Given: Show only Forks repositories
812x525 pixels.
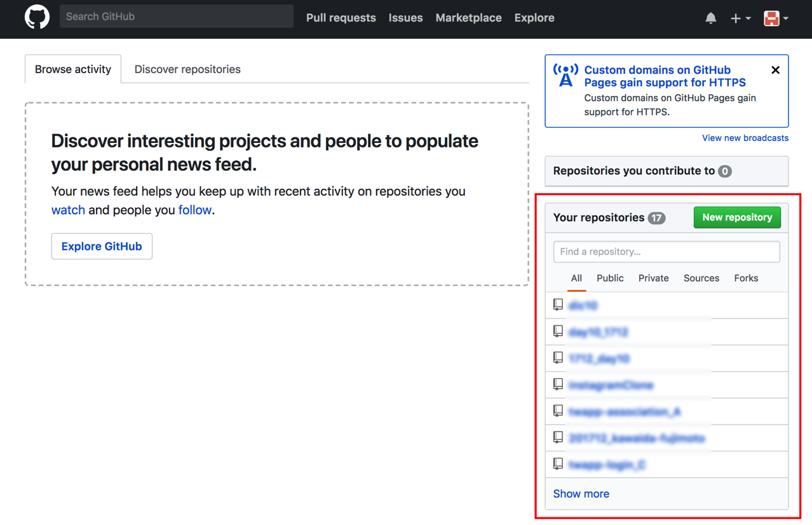Looking at the screenshot, I should point(746,278).
